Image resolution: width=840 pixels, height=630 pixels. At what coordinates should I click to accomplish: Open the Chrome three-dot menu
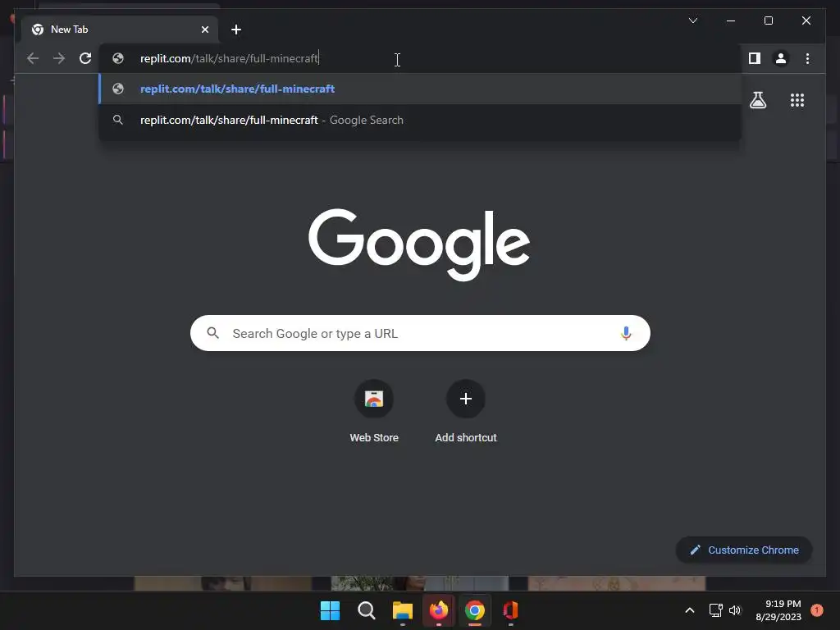(x=807, y=58)
